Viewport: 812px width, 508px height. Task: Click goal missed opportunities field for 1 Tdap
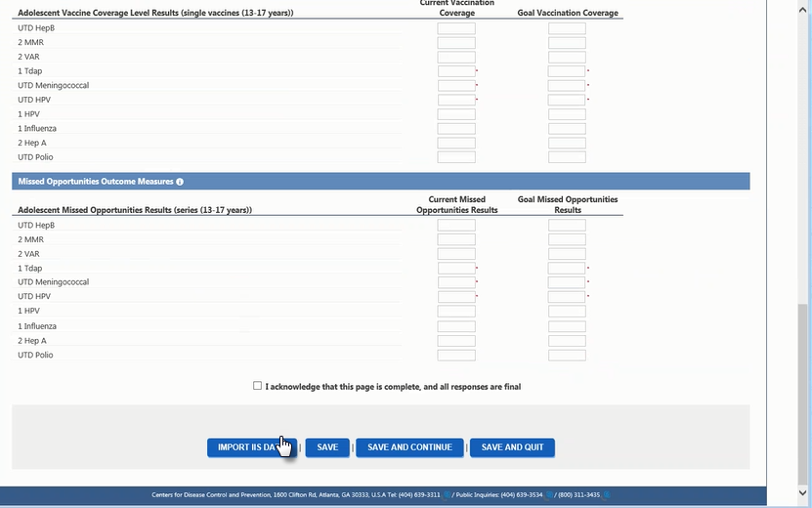pos(567,269)
